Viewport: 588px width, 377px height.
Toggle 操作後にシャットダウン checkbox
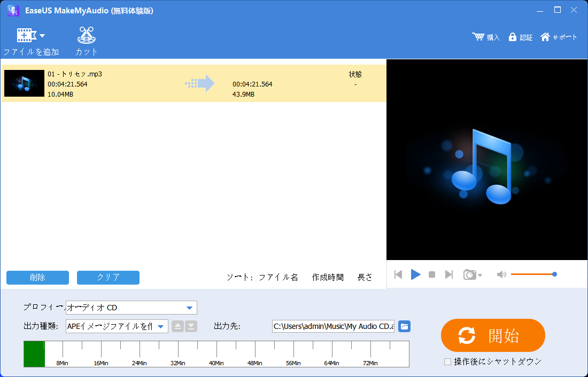(447, 362)
